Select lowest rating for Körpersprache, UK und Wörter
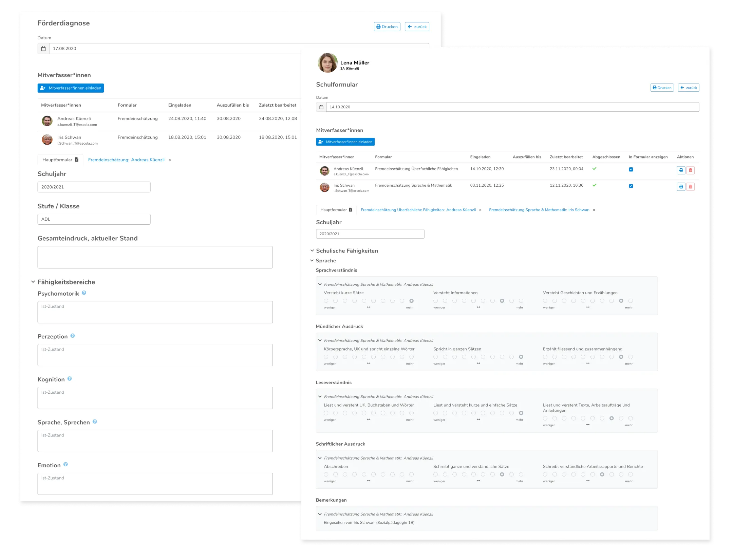The width and height of the screenshot is (733, 560). pyautogui.click(x=326, y=357)
